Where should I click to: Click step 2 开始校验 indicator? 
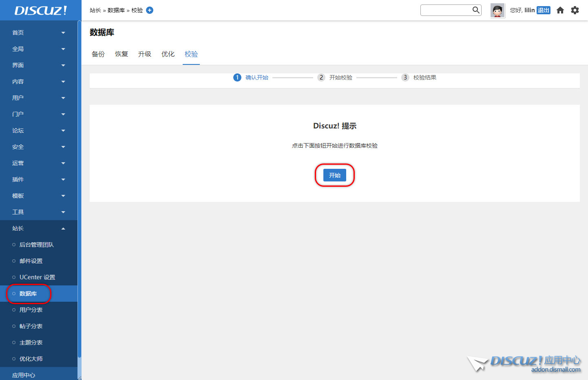(x=335, y=77)
